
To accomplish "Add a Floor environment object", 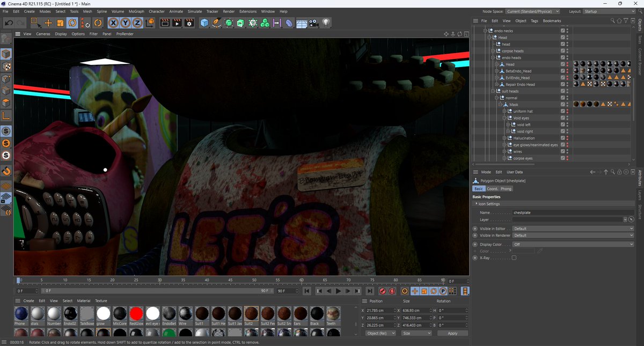I will pyautogui.click(x=302, y=23).
